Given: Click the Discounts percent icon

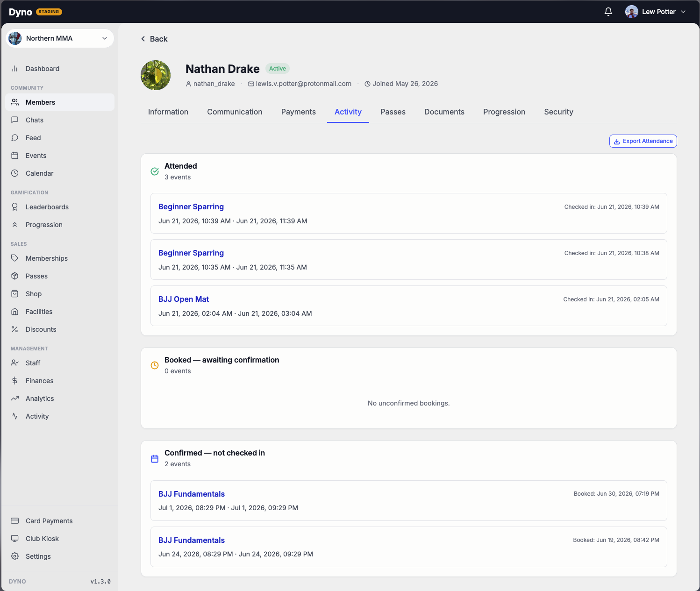Looking at the screenshot, I should point(15,329).
